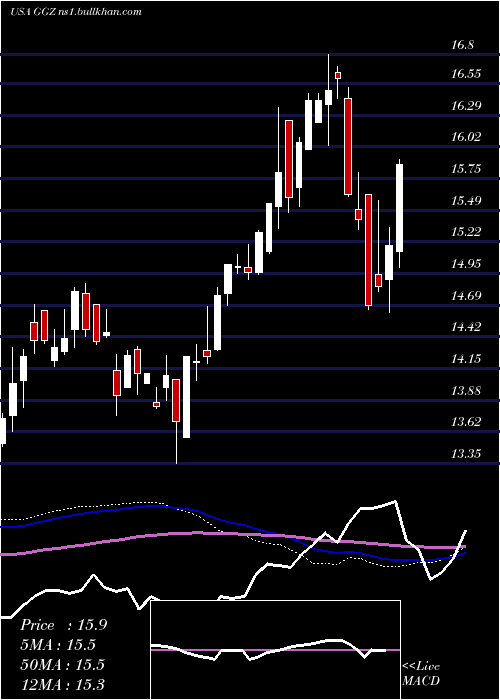Image resolution: width=500 pixels, height=700 pixels.
Task: Click inside the Live MACD inset chart
Action: [275, 650]
